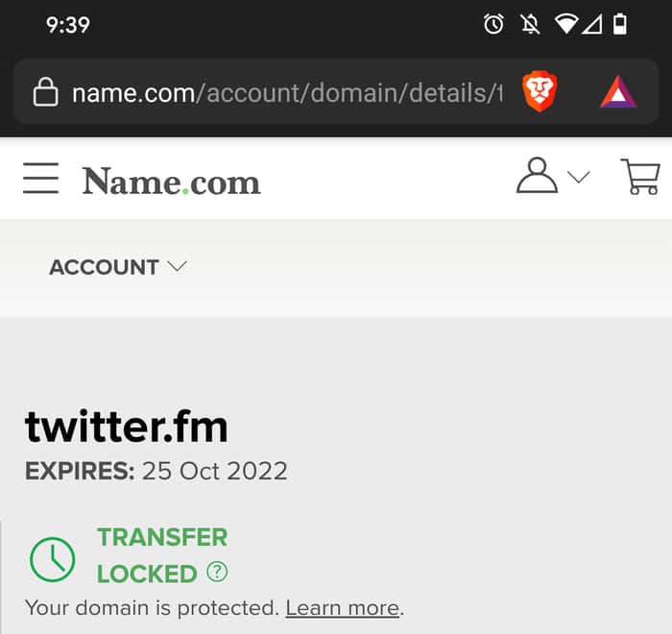Screen dimensions: 672x634
Task: Tap the battery status icon
Action: tap(620, 24)
